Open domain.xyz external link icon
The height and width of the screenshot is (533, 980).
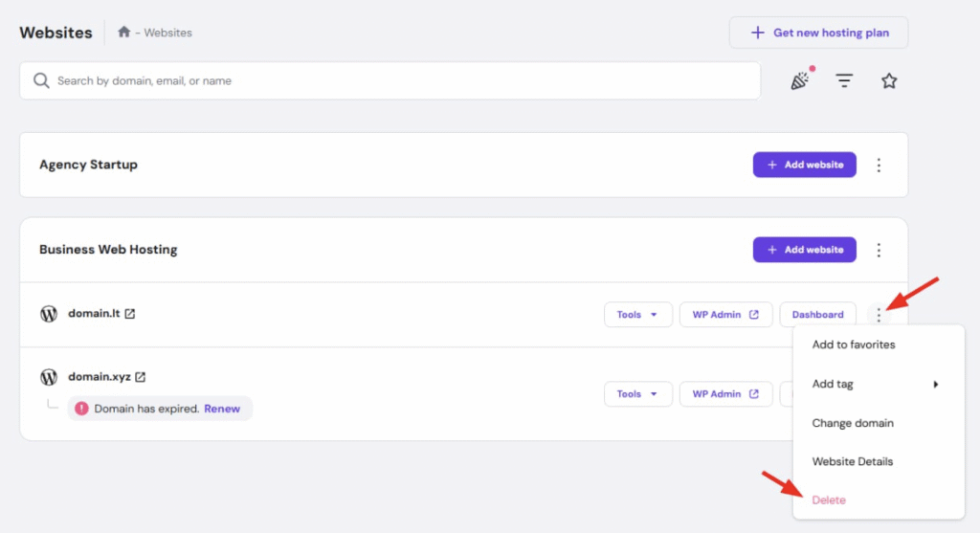pos(141,377)
